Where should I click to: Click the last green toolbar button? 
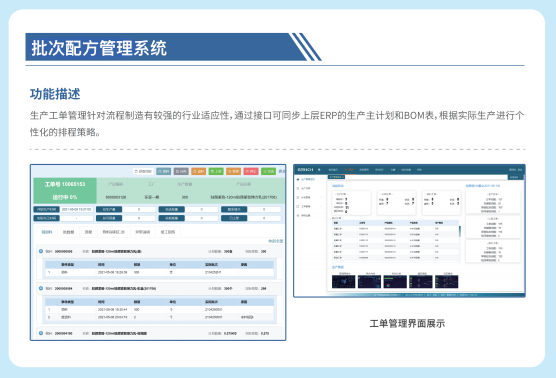pos(268,171)
